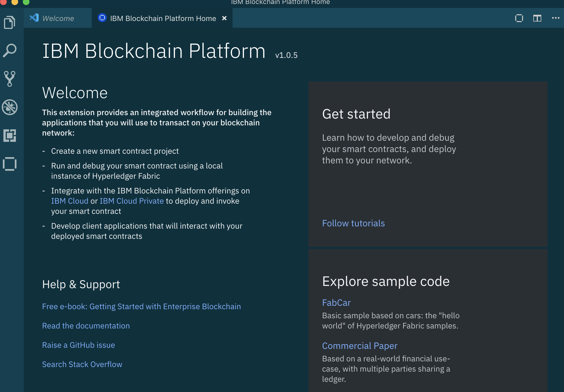Image resolution: width=564 pixels, height=392 pixels.
Task: Open IBM Blockchain Platform view in activity bar
Action: click(10, 164)
